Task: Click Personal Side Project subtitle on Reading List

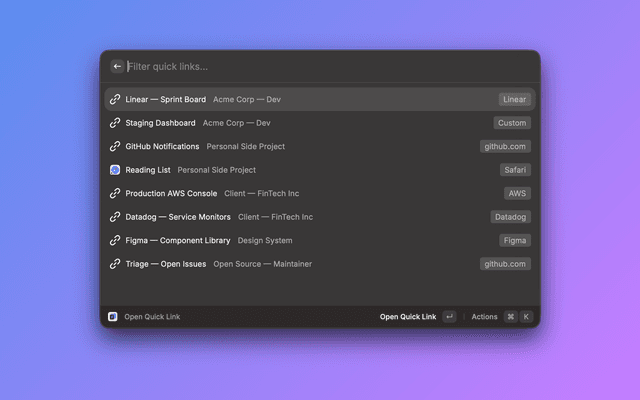Action: (216, 170)
